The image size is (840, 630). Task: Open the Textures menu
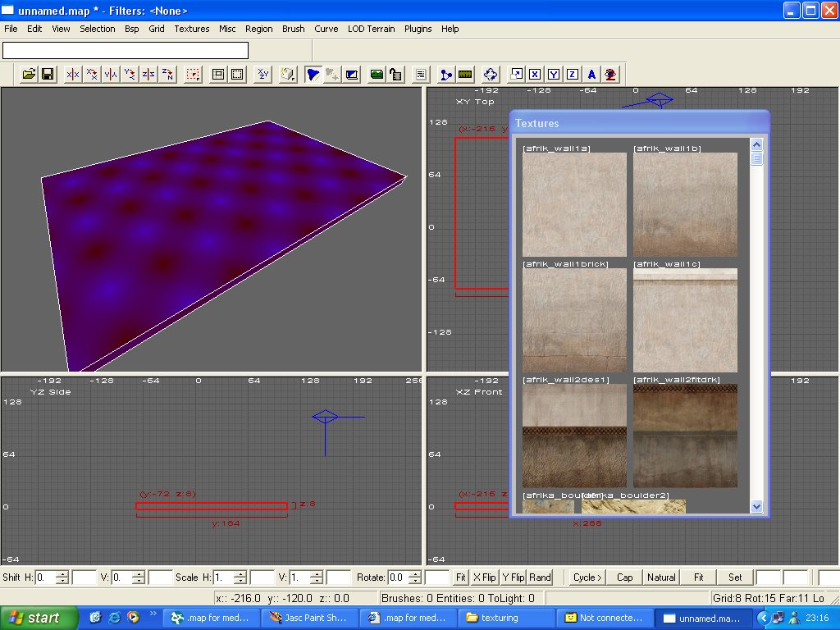192,29
